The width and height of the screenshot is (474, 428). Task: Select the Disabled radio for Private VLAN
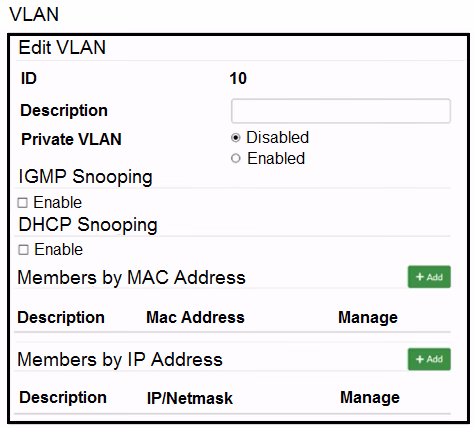236,138
